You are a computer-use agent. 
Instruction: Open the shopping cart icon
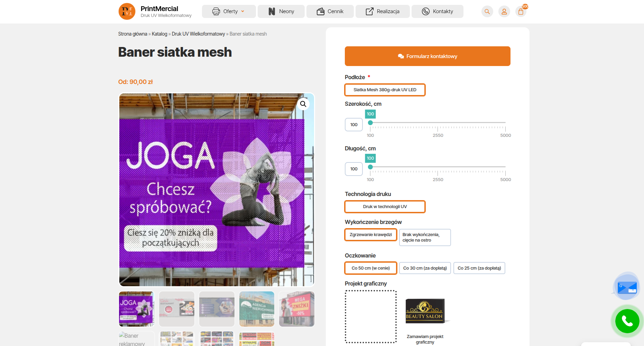[x=521, y=11]
